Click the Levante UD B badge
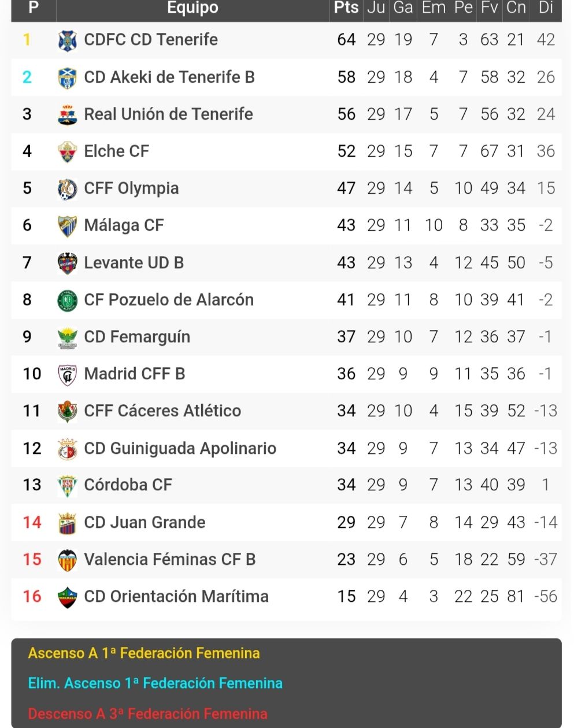This screenshot has height=728, width=574. [68, 263]
